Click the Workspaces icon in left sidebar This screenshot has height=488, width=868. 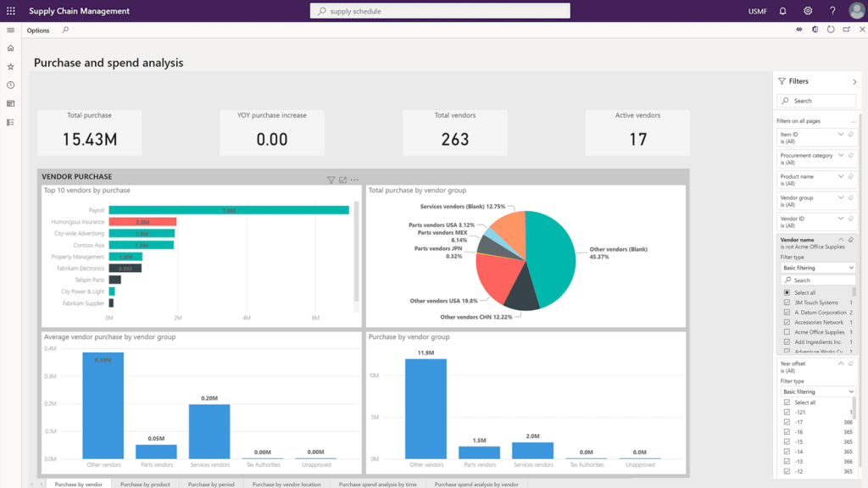pyautogui.click(x=10, y=104)
